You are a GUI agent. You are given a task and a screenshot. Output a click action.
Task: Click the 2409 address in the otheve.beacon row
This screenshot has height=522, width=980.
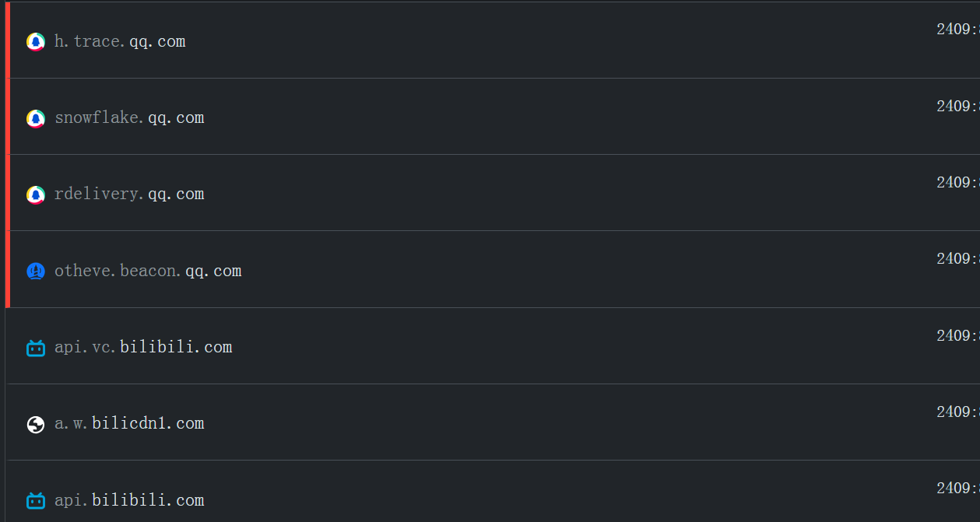[x=957, y=258]
